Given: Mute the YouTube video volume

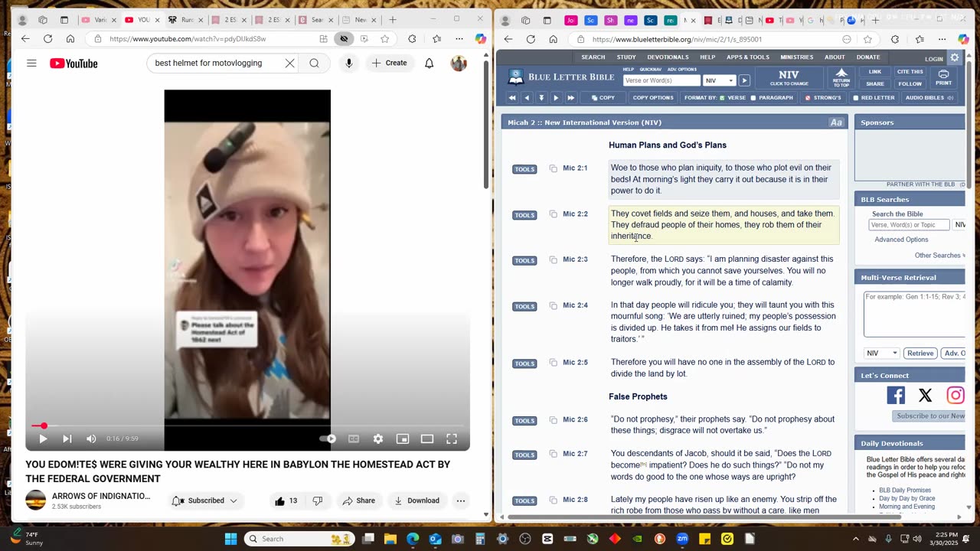Looking at the screenshot, I should click(91, 439).
